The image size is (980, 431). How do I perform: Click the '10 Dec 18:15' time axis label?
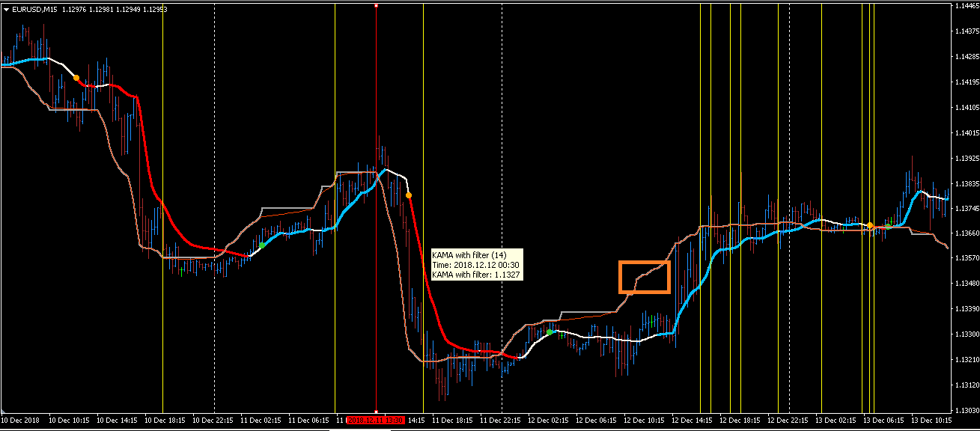tap(165, 421)
